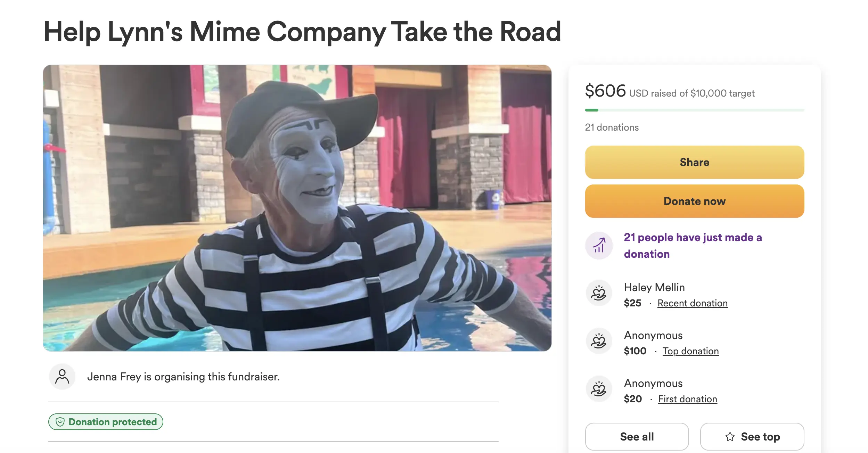The width and height of the screenshot is (868, 453).
Task: Click the 21 donations count text
Action: pyautogui.click(x=612, y=127)
